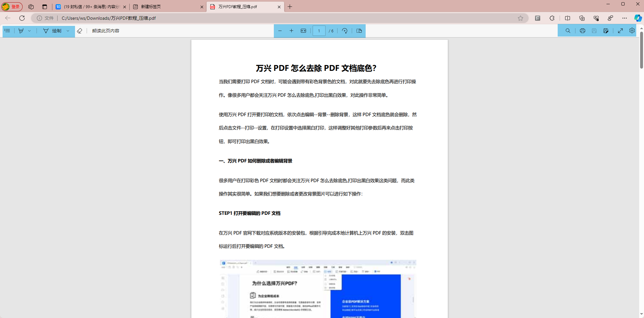644x318 pixels.
Task: Click the 登录 profile login button
Action: pyautogui.click(x=12, y=6)
